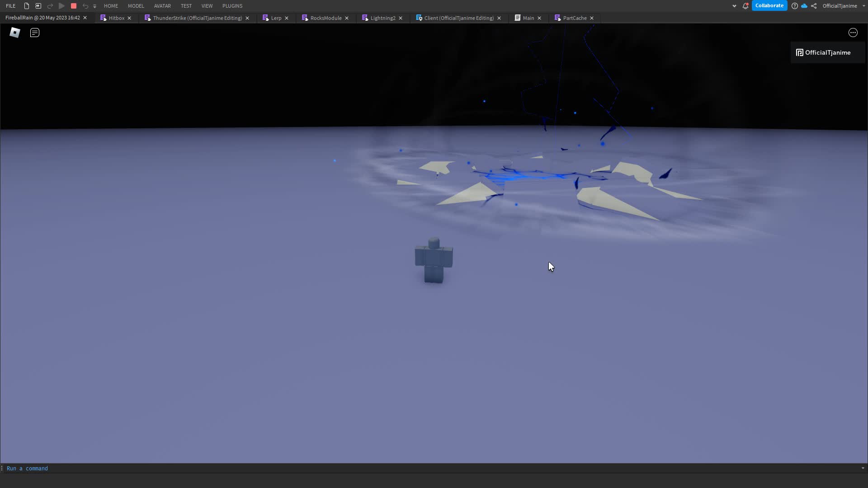Image resolution: width=868 pixels, height=488 pixels.
Task: Stop the running playtest
Action: click(74, 6)
